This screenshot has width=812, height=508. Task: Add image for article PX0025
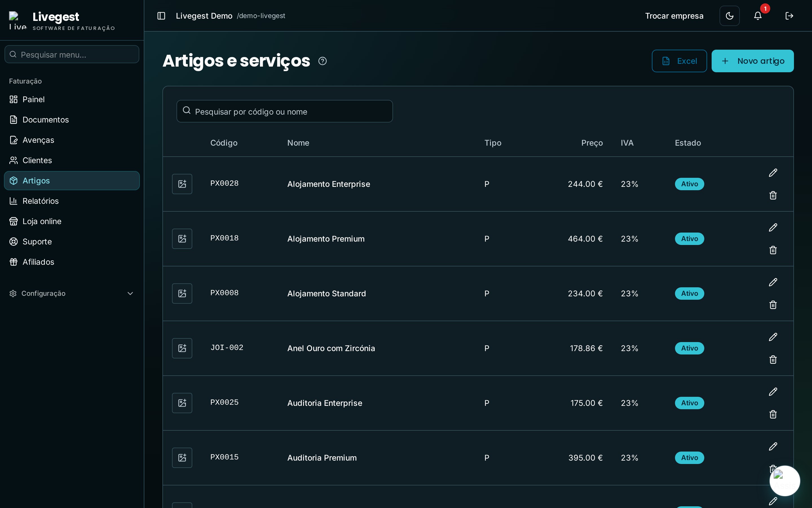pos(182,403)
